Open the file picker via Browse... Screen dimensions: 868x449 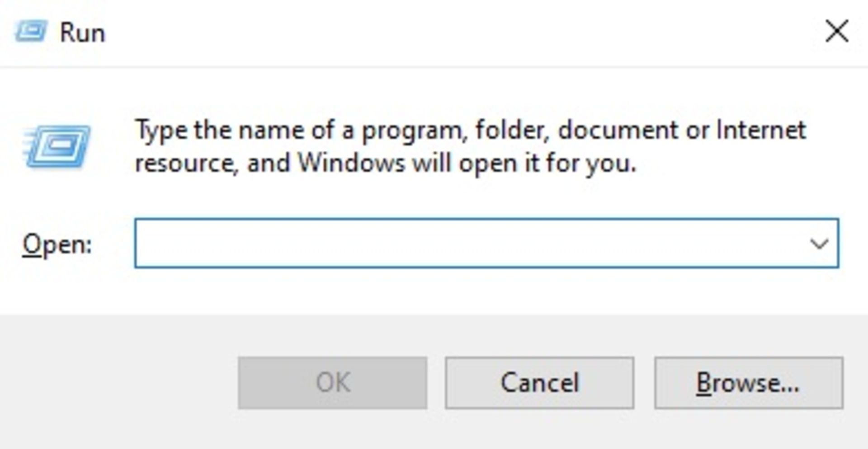pyautogui.click(x=749, y=383)
